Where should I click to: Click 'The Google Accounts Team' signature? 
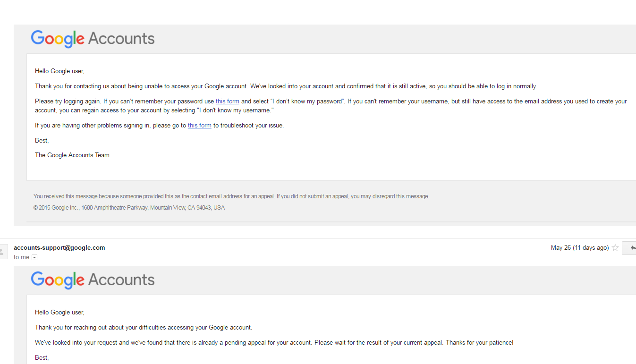click(x=72, y=155)
